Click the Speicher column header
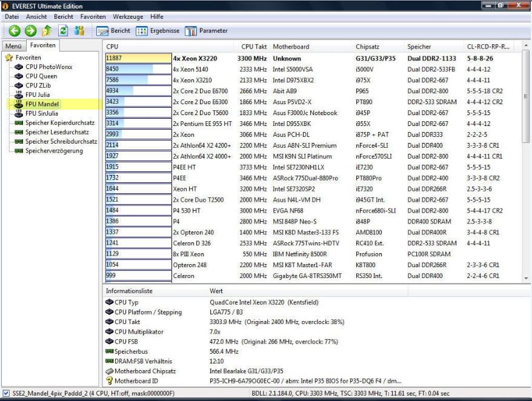532x401 pixels. click(x=434, y=47)
